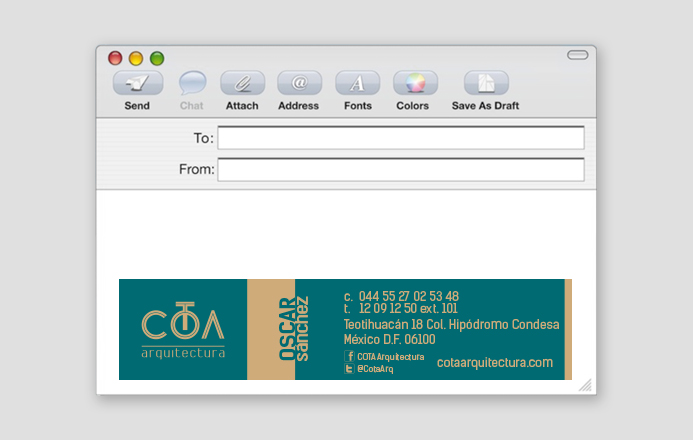This screenshot has height=440, width=693.
Task: Click the Facebook icon in signature
Action: pos(349,356)
